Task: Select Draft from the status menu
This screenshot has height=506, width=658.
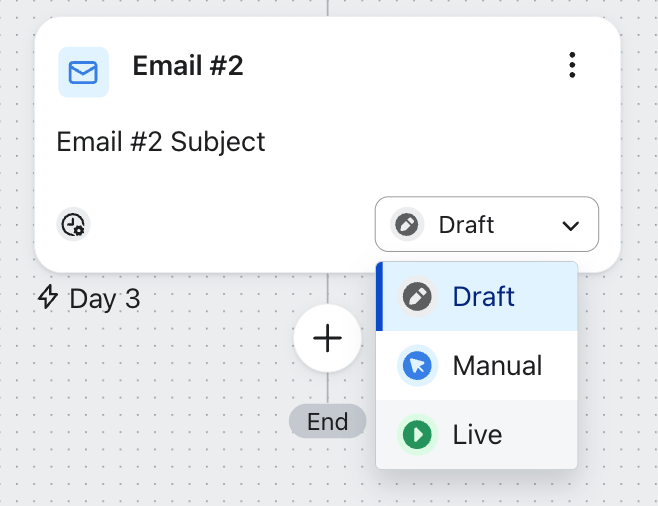Action: (483, 297)
